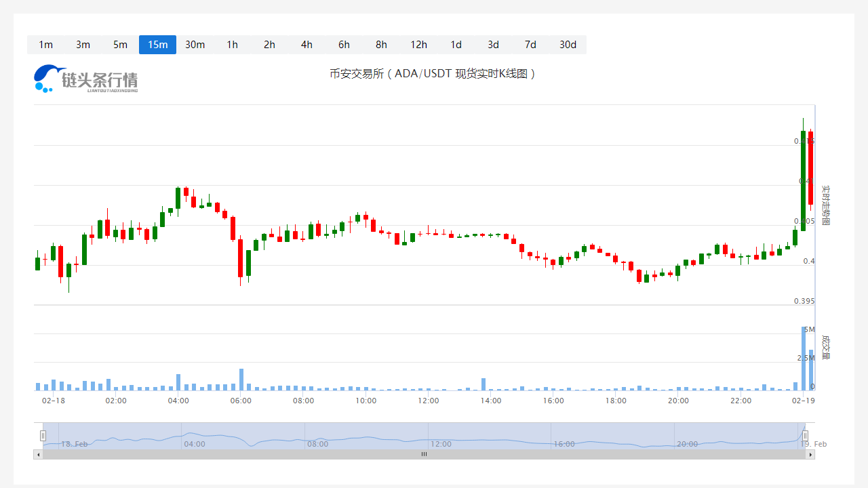This screenshot has width=868, height=488.
Task: Switch chart to 30m interval
Action: coord(195,45)
